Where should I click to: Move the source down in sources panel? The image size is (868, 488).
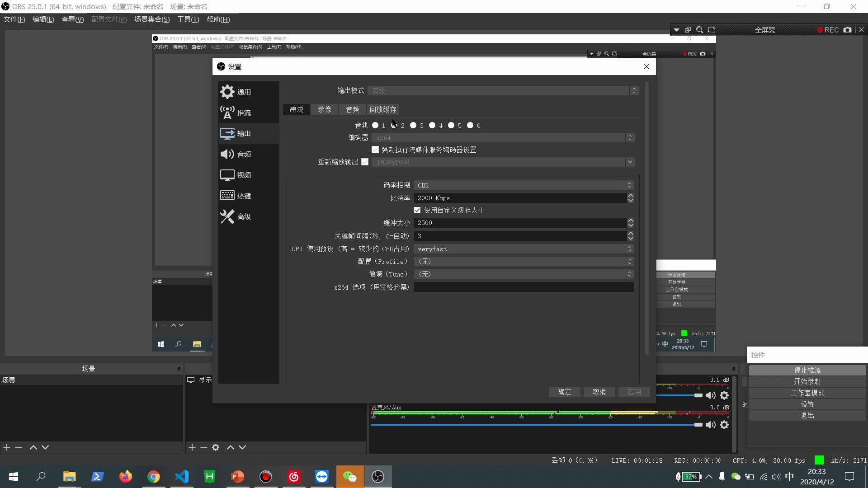pos(242,447)
